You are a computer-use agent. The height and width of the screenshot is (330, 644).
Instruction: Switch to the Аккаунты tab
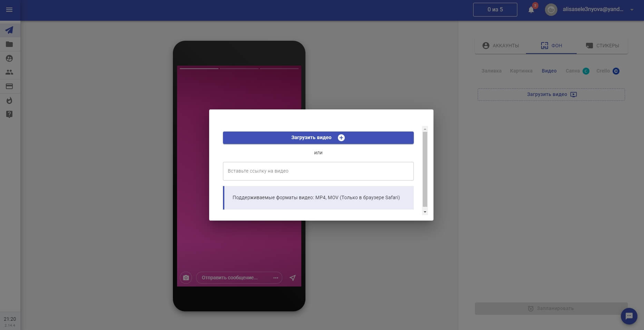coord(500,46)
